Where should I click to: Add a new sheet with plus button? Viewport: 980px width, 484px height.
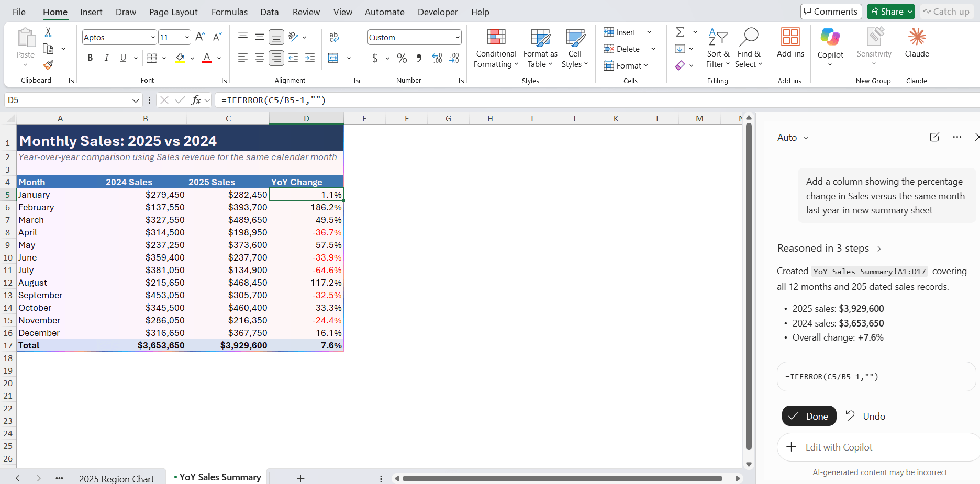(300, 478)
